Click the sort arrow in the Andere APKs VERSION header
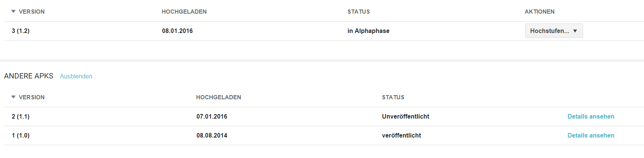 click(x=14, y=97)
